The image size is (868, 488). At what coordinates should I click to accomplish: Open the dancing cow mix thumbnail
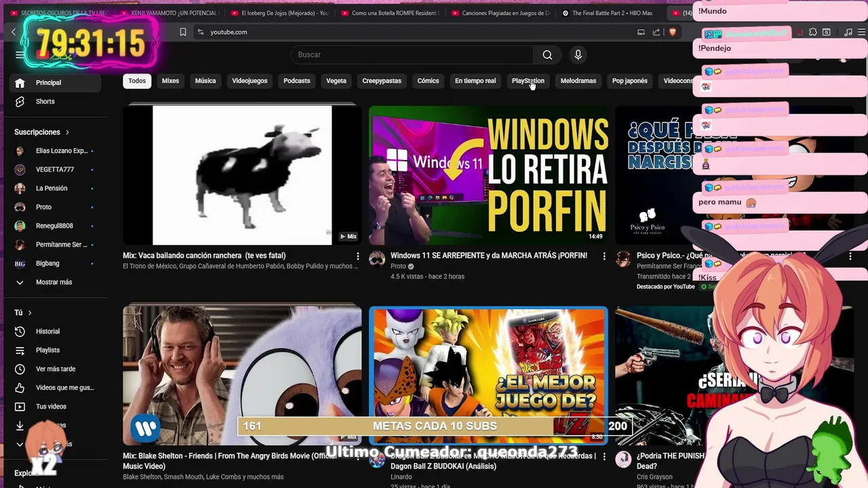click(242, 174)
